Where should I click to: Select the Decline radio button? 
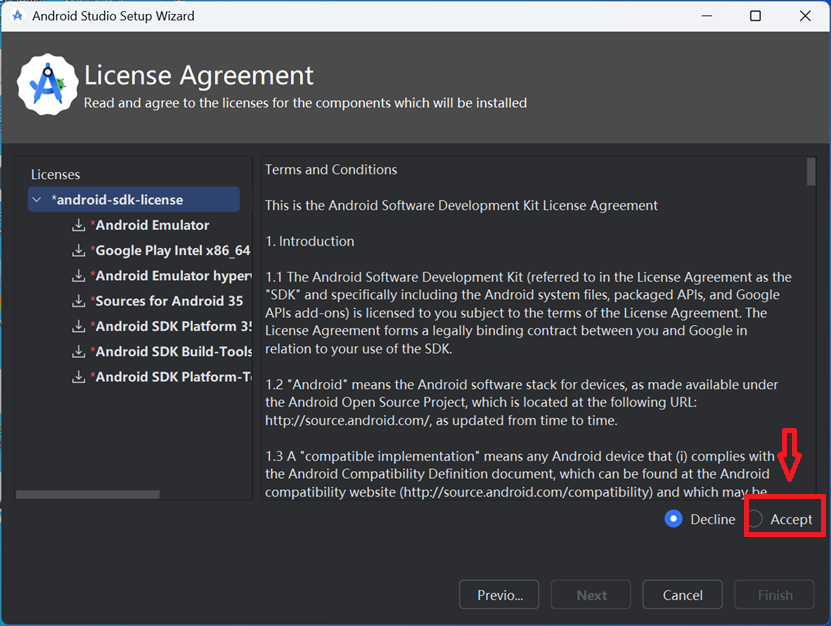click(673, 519)
